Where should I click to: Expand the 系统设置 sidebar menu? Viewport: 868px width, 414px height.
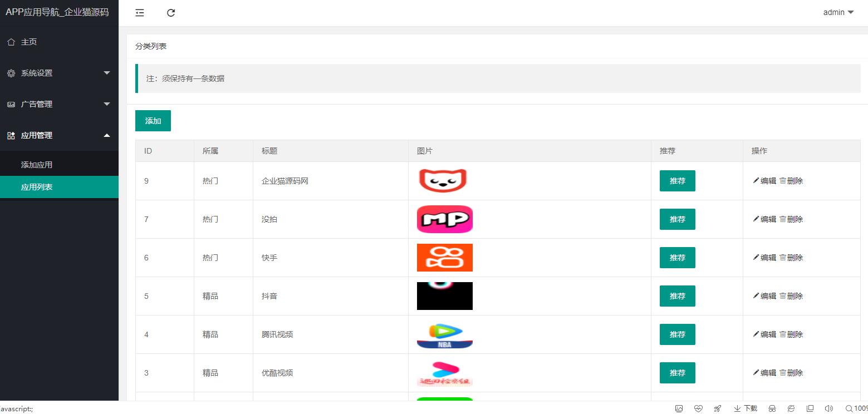59,73
